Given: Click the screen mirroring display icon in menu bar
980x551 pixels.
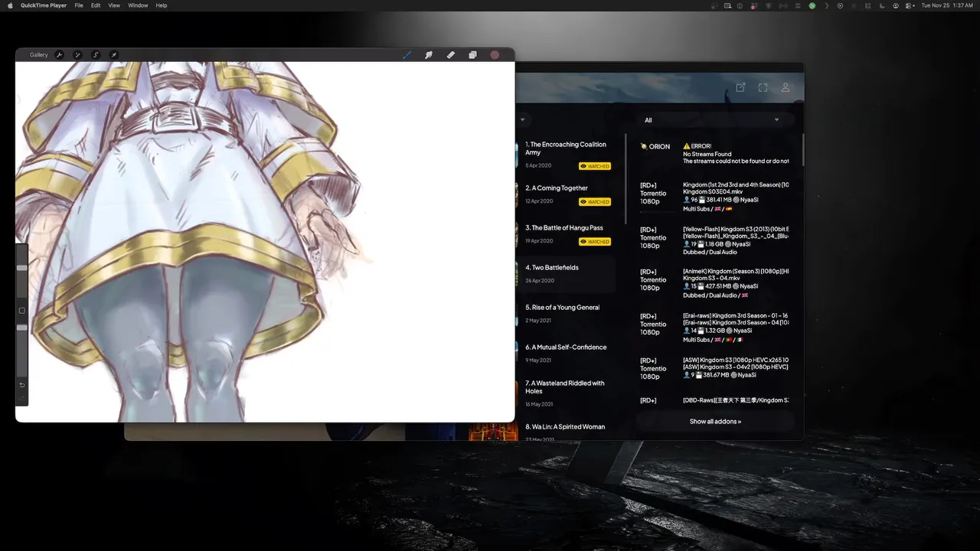Looking at the screenshot, I should tap(727, 5).
